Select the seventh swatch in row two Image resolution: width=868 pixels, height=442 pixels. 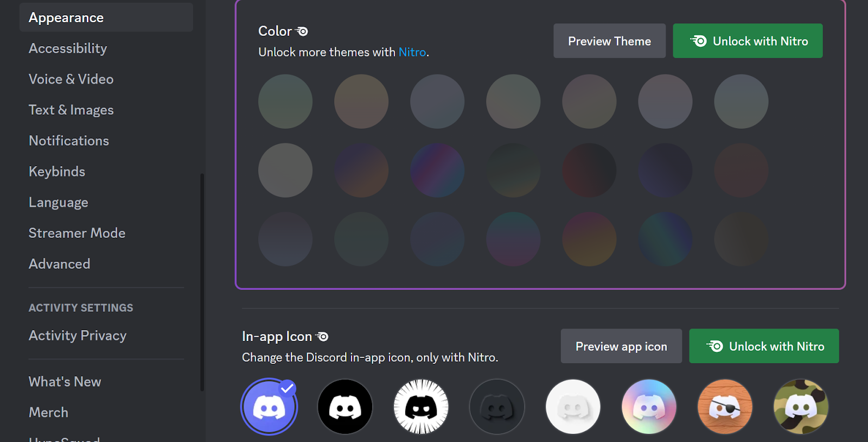(x=741, y=170)
